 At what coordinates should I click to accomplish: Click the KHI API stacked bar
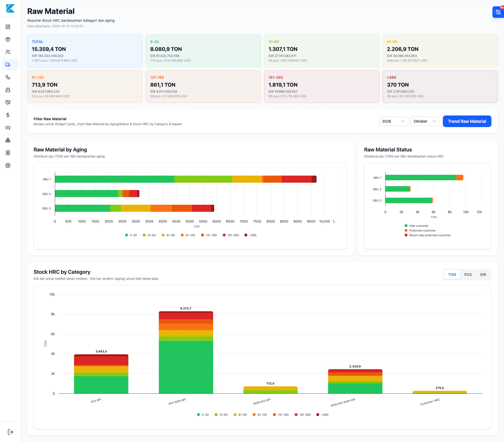[x=101, y=374]
